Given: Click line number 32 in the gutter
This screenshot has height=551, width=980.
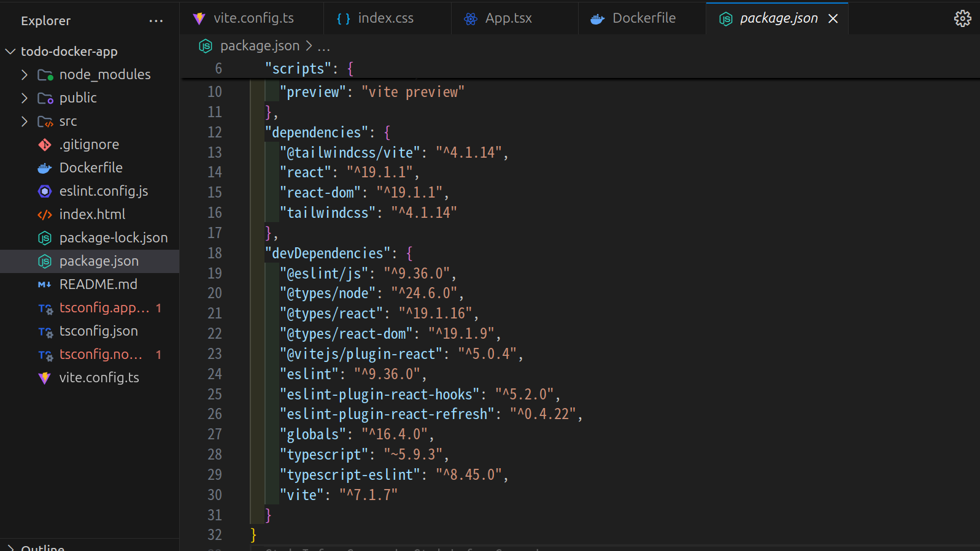Looking at the screenshot, I should click(x=215, y=535).
